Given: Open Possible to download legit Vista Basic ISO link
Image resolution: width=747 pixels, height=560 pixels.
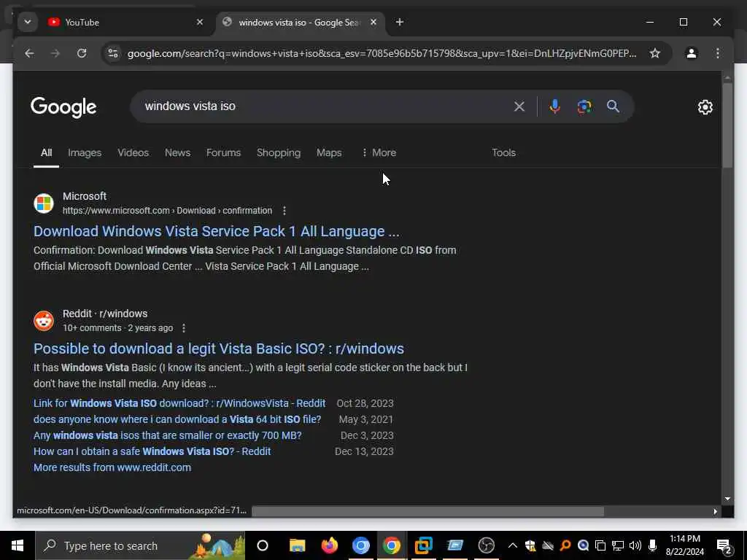Looking at the screenshot, I should tap(219, 349).
